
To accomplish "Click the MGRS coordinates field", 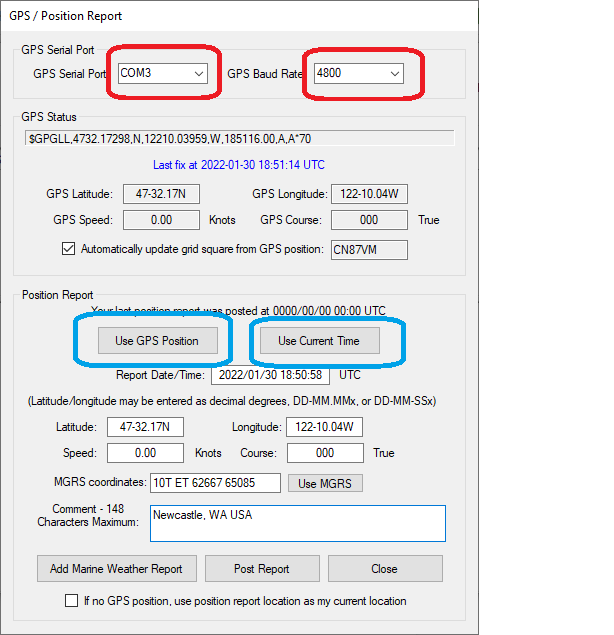I will [215, 483].
